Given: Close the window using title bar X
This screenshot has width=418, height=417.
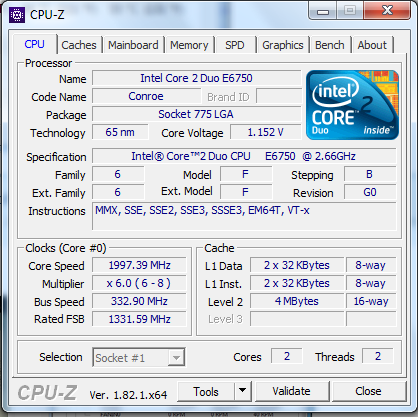Looking at the screenshot, I should pyautogui.click(x=387, y=10).
